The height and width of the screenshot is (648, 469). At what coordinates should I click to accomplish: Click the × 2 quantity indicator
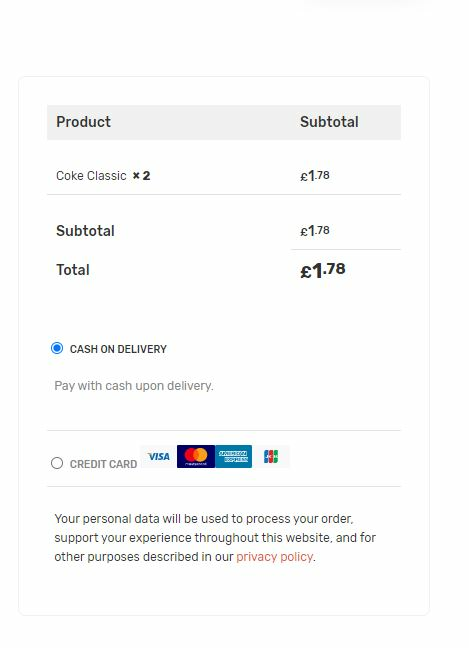141,176
